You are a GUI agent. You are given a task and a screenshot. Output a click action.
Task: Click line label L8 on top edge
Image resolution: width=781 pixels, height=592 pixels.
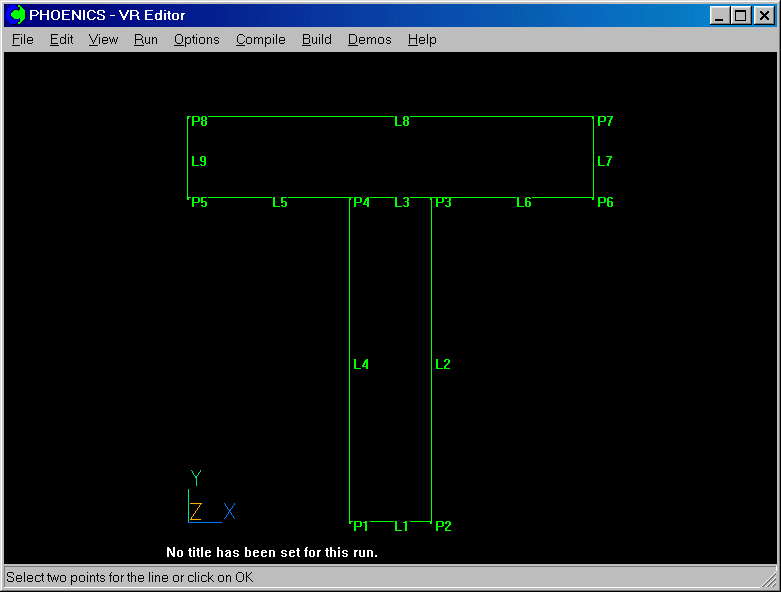(x=402, y=121)
